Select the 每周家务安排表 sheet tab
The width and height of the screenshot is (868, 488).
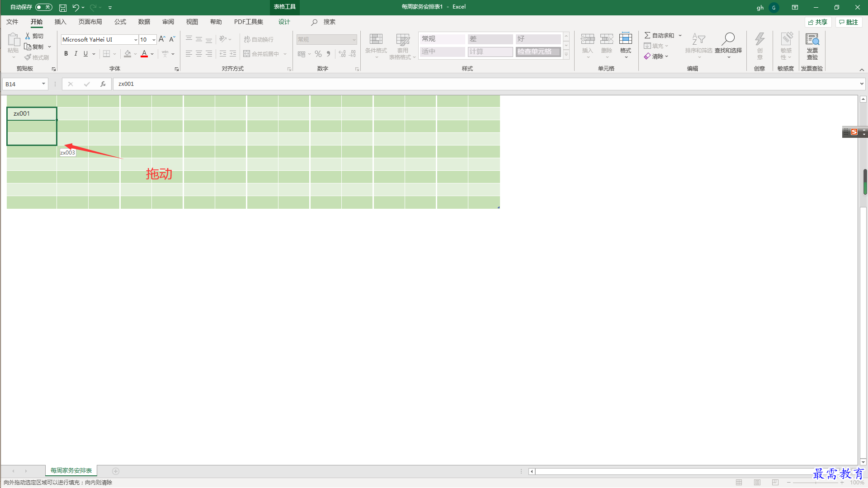pyautogui.click(x=71, y=471)
